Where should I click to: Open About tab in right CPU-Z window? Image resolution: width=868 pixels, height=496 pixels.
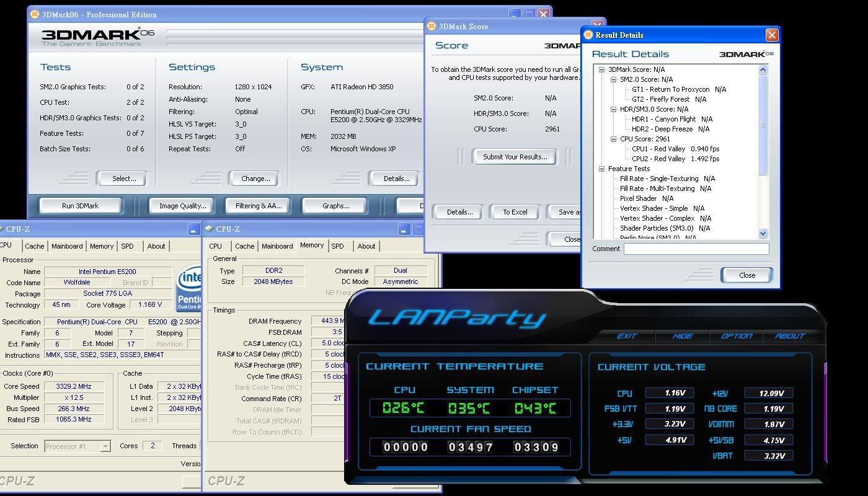click(366, 246)
